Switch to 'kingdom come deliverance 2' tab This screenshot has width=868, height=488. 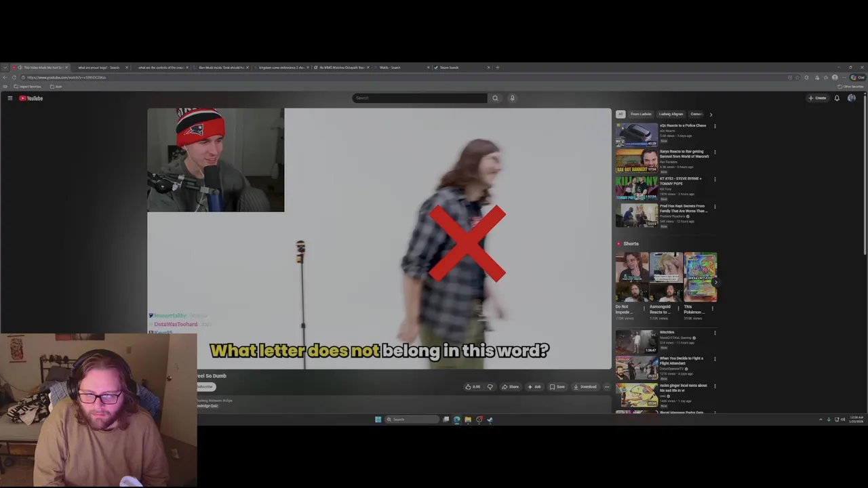[x=281, y=68]
